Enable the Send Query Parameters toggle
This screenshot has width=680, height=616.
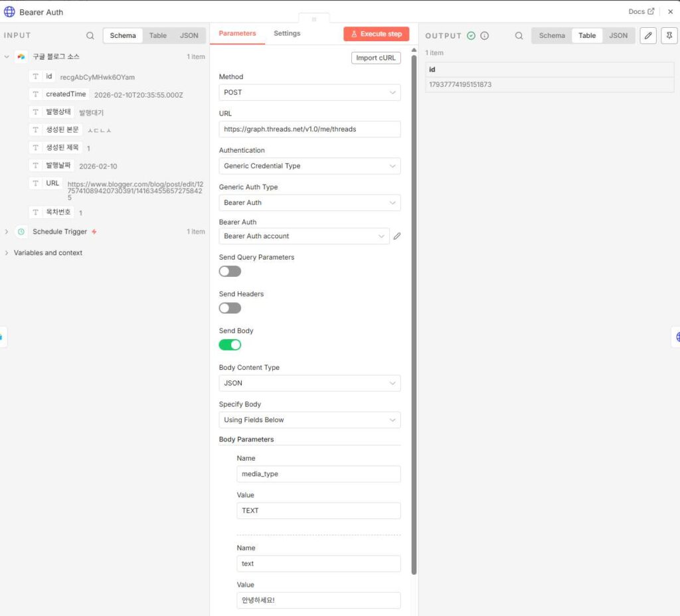click(x=230, y=271)
